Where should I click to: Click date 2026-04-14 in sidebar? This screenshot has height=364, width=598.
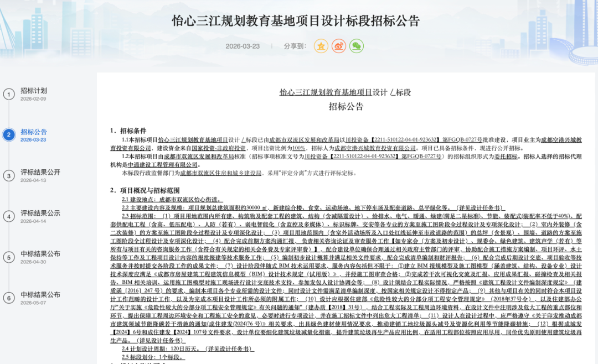(33, 221)
